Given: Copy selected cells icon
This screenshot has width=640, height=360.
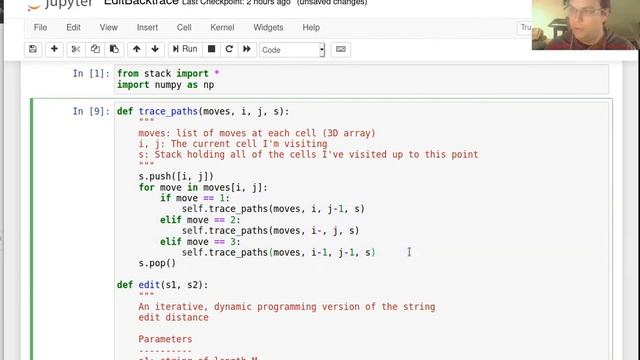Looking at the screenshot, I should tap(95, 49).
